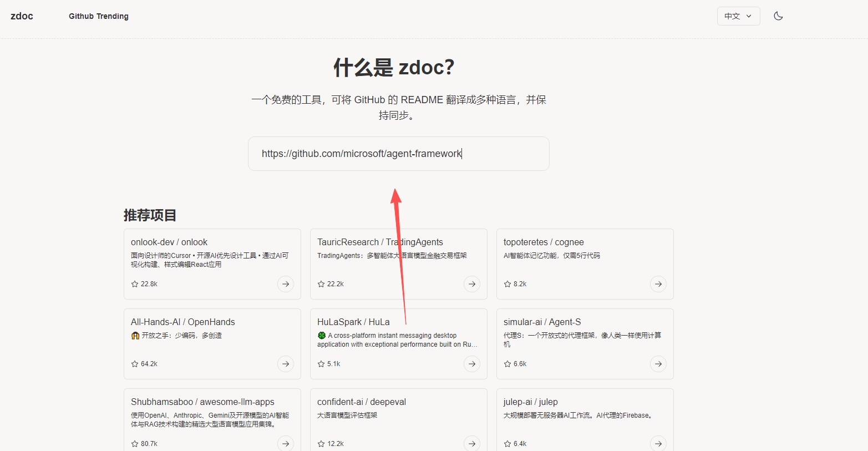Click the zdoc logo
The width and height of the screenshot is (868, 451).
tap(22, 16)
